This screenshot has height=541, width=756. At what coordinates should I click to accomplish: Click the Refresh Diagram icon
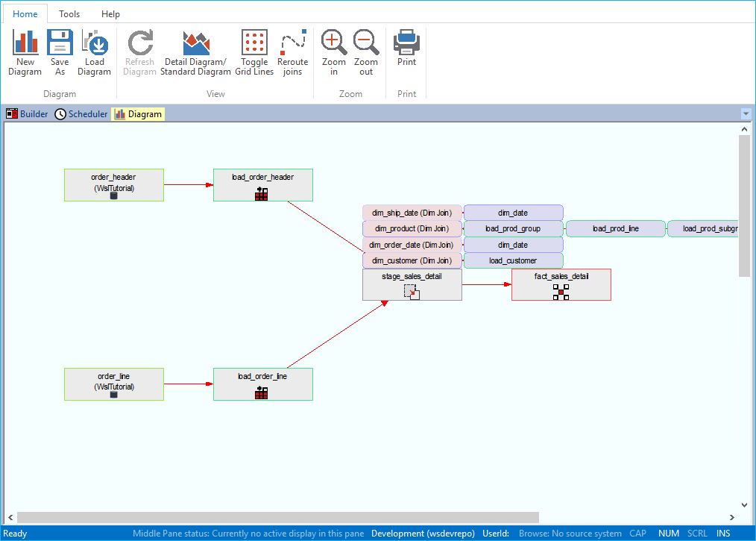click(x=140, y=42)
